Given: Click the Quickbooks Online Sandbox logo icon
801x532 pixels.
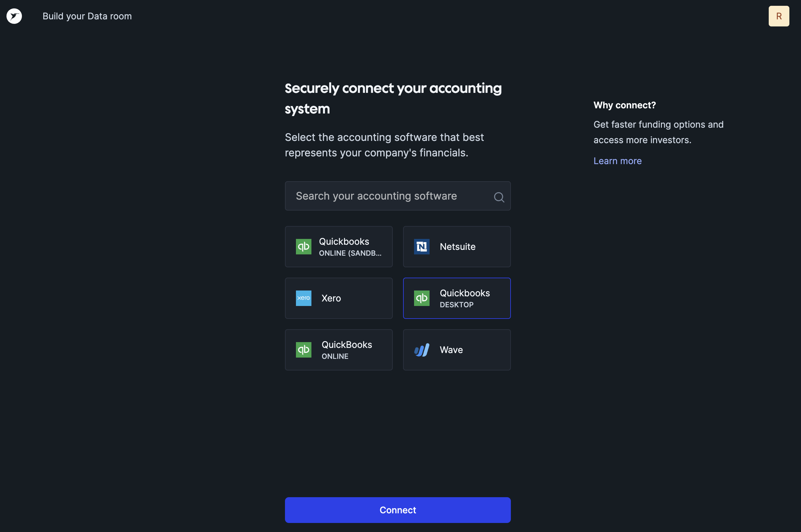Looking at the screenshot, I should tap(303, 247).
